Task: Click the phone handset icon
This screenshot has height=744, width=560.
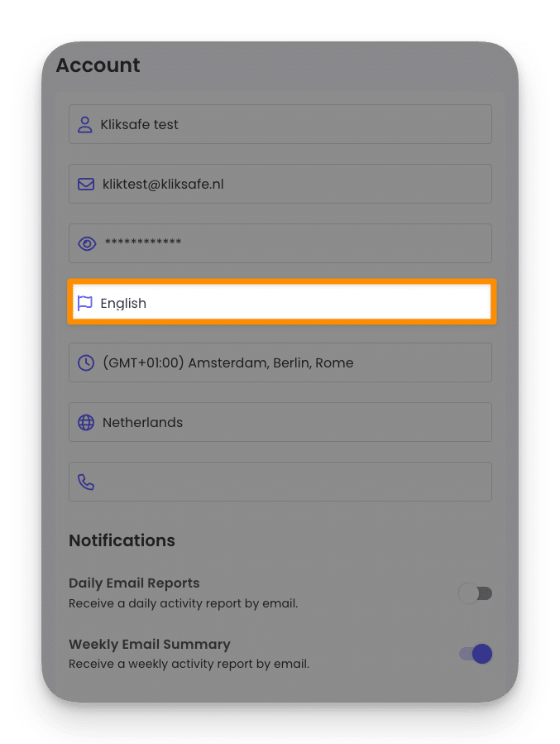Action: pyautogui.click(x=86, y=482)
